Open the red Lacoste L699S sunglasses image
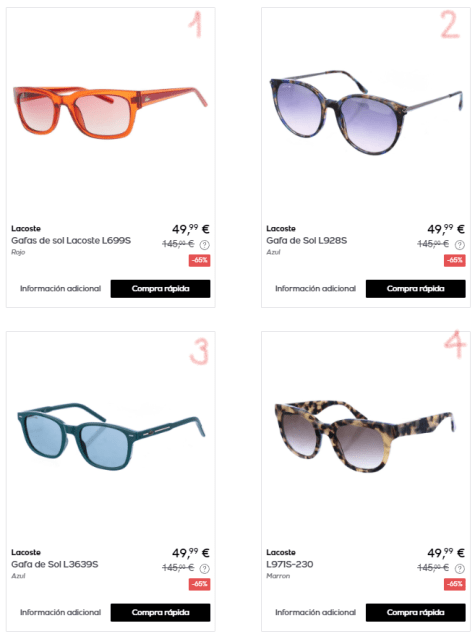475x639 pixels. coord(110,112)
